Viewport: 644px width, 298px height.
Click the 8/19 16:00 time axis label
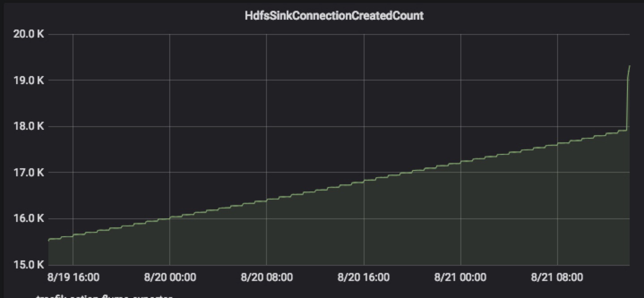click(73, 277)
